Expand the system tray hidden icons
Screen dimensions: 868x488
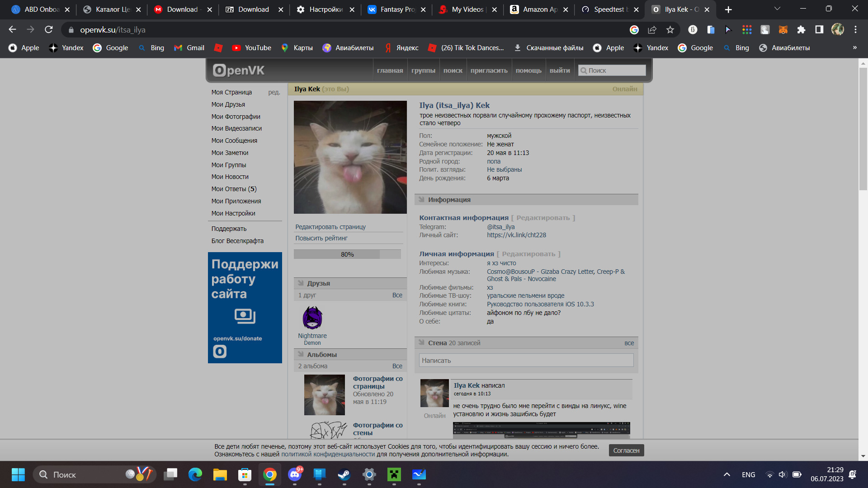726,474
